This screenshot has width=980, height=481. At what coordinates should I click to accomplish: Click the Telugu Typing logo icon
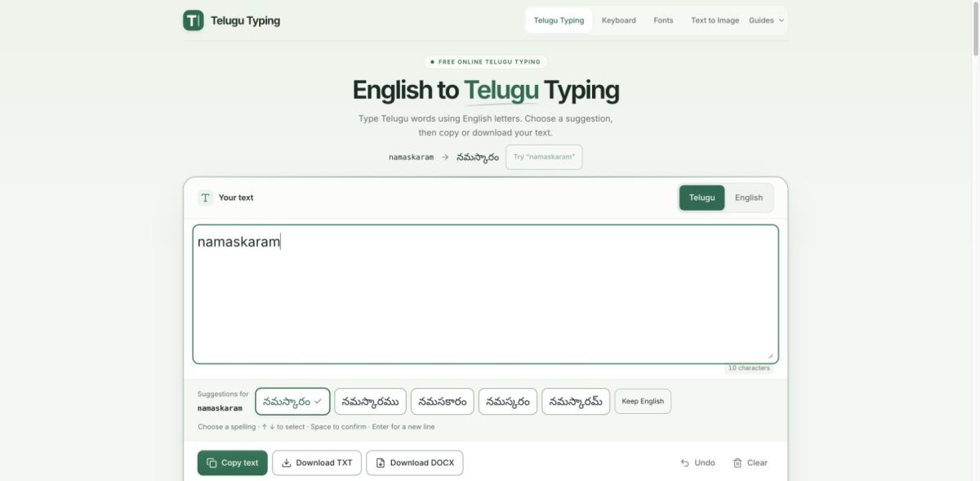[x=193, y=20]
